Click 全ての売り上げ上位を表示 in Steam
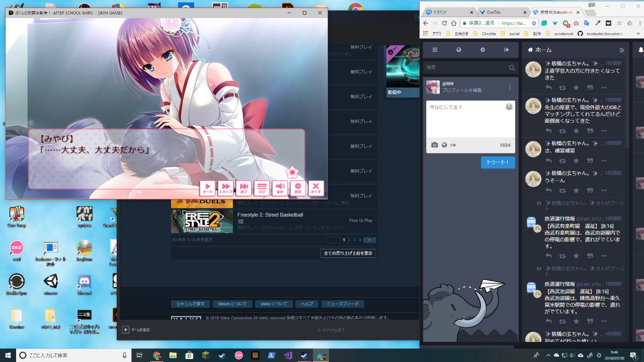 pyautogui.click(x=348, y=253)
